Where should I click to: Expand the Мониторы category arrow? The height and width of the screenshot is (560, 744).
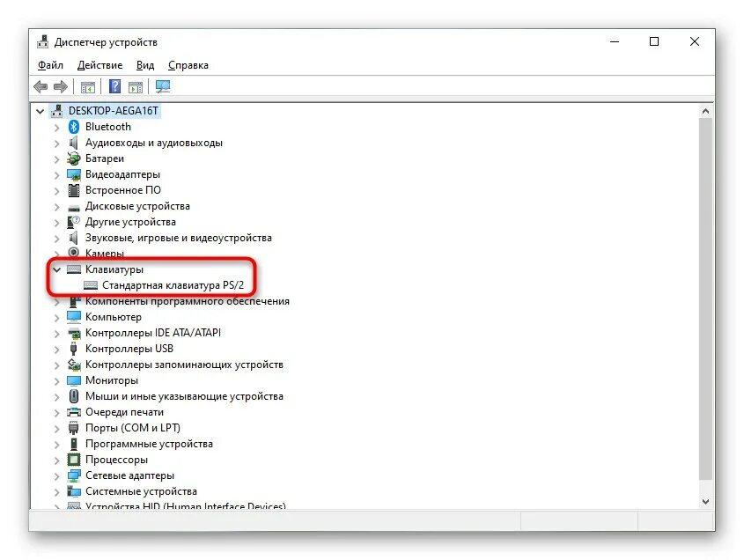click(x=57, y=381)
